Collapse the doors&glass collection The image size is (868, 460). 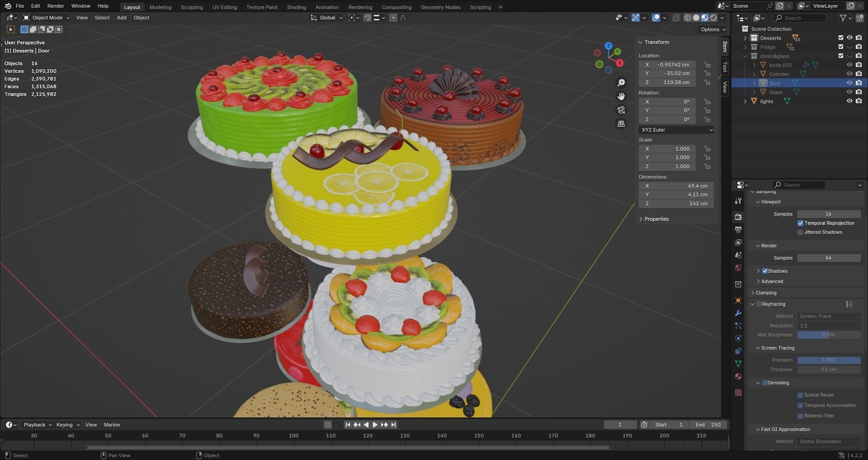click(745, 56)
